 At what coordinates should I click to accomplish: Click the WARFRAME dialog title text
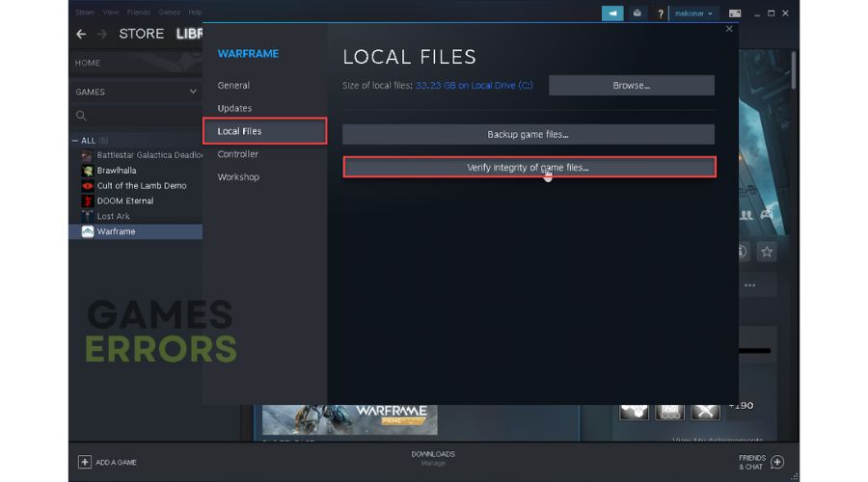click(x=248, y=54)
